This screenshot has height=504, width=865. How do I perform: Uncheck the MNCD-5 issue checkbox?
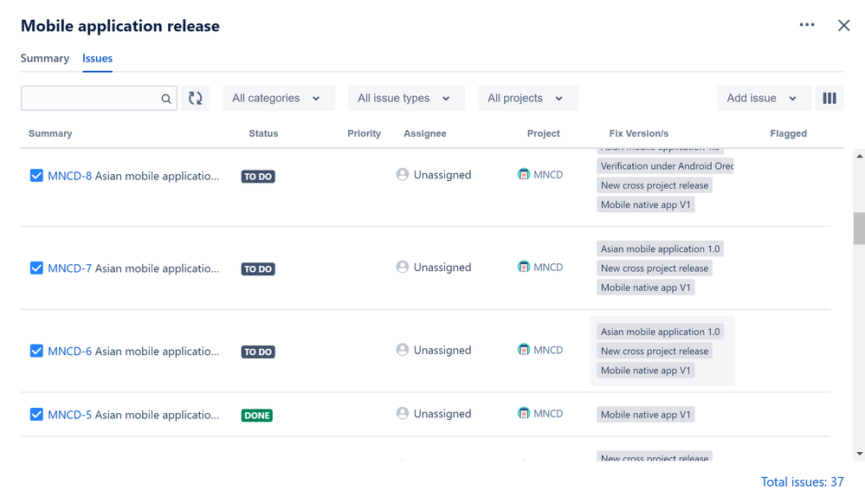pos(36,415)
